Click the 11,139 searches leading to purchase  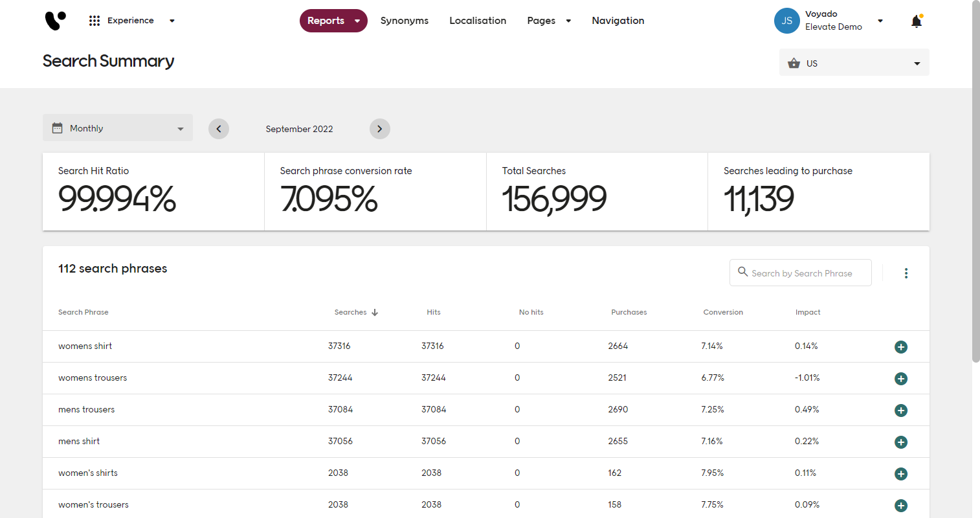click(x=759, y=199)
